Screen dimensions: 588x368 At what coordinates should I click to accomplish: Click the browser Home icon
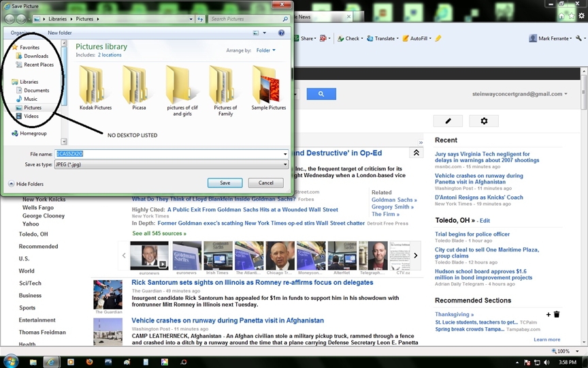[561, 16]
